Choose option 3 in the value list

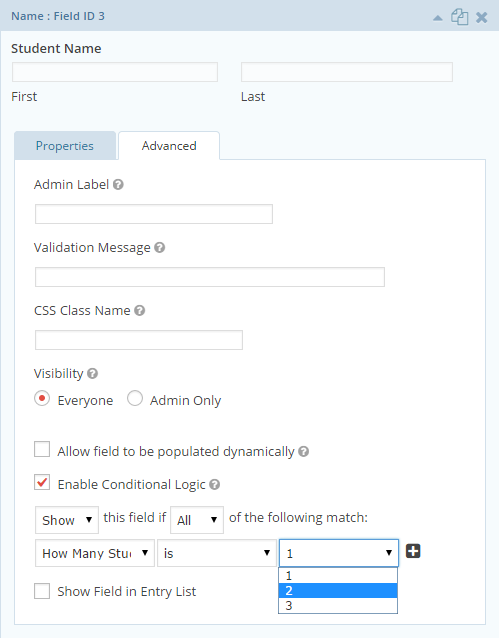tap(338, 605)
